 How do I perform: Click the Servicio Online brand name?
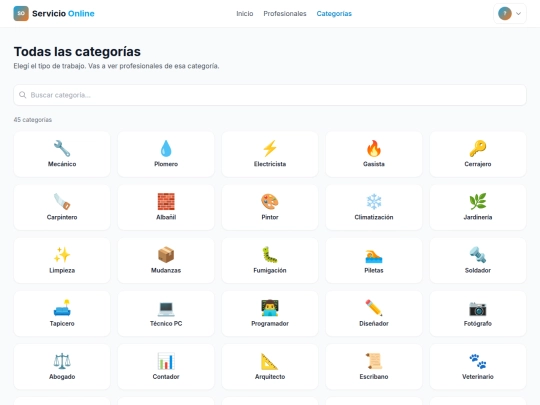63,13
